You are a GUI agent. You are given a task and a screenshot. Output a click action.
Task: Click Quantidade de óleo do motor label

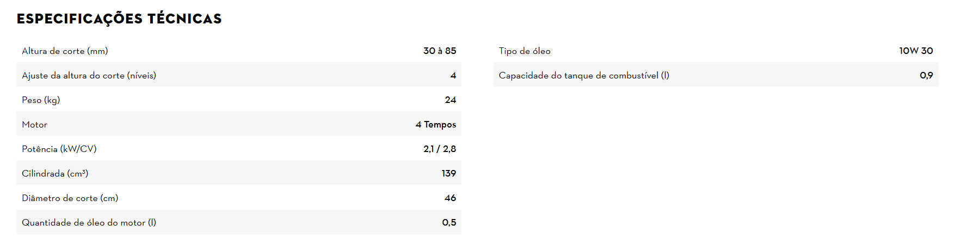click(x=89, y=222)
